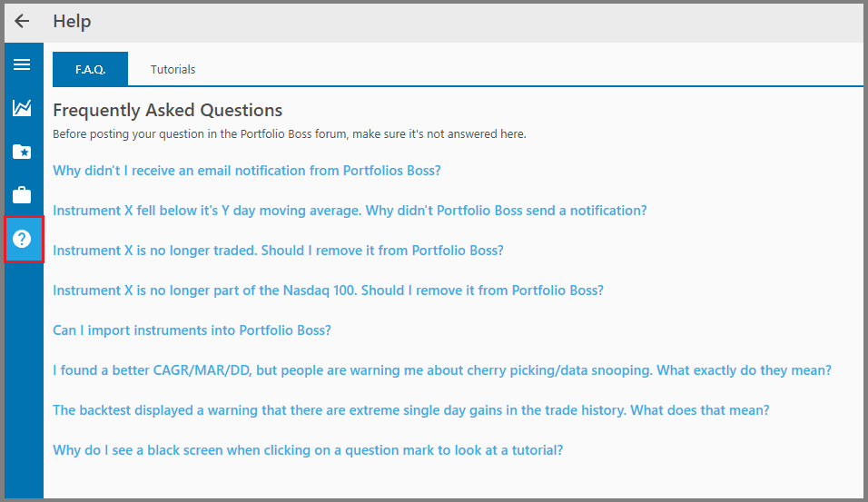Switch to the Tutorials tab
This screenshot has width=868, height=502.
pyautogui.click(x=173, y=69)
